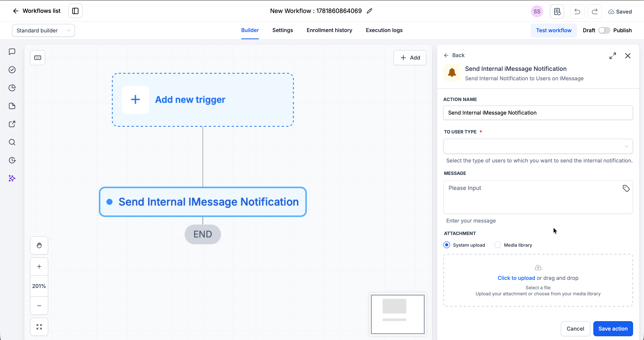
Task: Open the workflow version notes icon
Action: (x=557, y=11)
